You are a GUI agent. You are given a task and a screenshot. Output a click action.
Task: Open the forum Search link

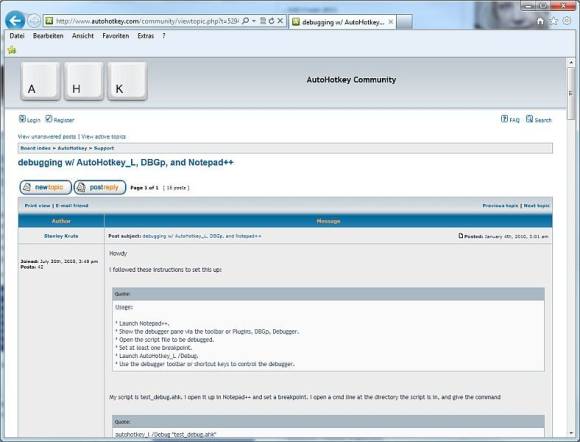tap(539, 119)
